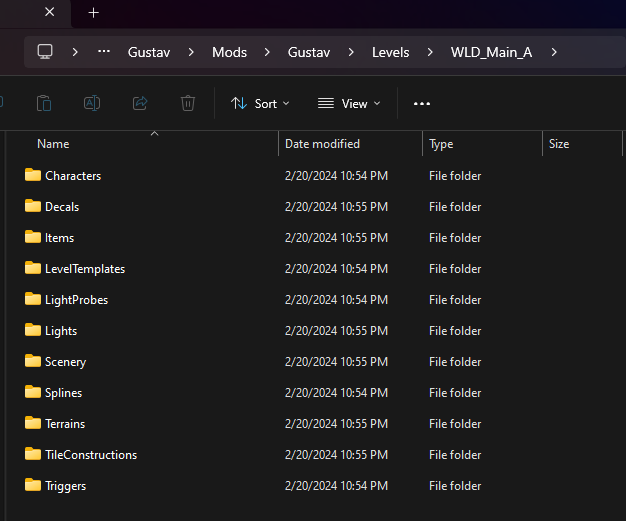Click File folder type in Terrains row

[x=455, y=424]
